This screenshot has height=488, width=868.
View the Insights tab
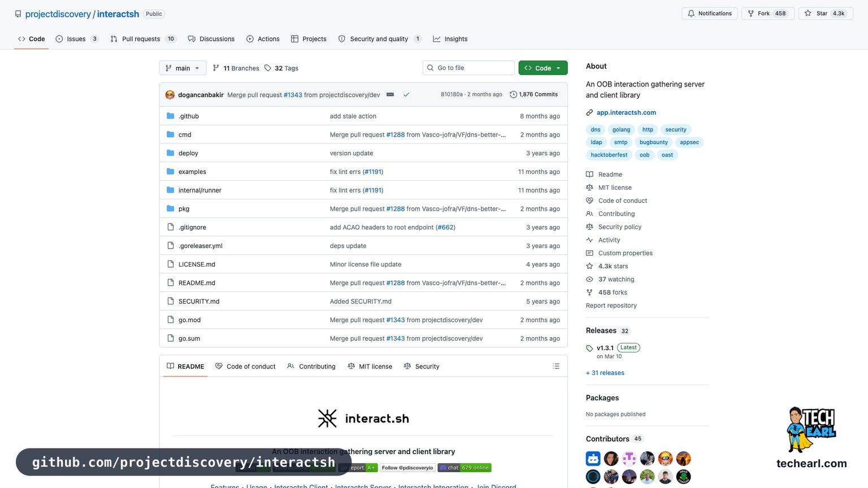[x=450, y=39]
